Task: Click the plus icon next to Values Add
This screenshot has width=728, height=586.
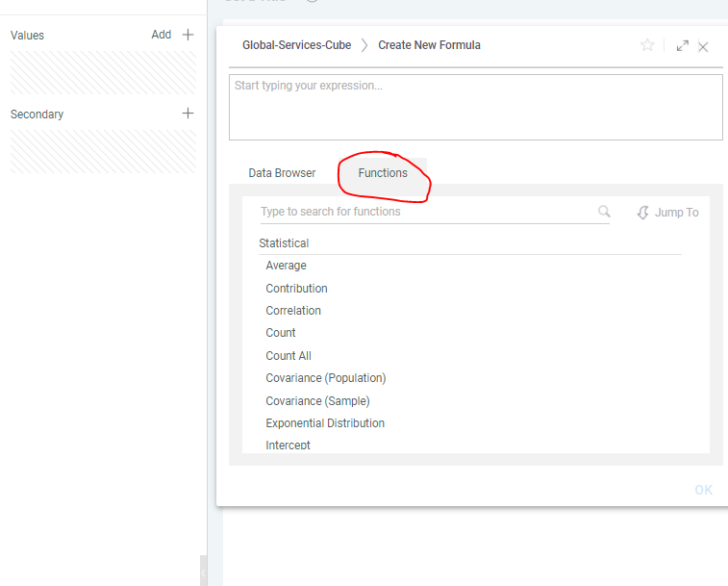Action: [188, 35]
